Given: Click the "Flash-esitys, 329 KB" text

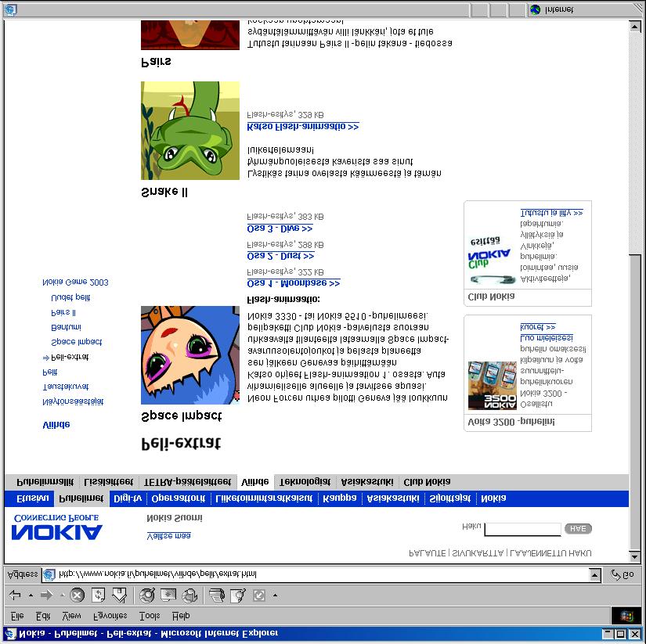Looking at the screenshot, I should 285,114.
